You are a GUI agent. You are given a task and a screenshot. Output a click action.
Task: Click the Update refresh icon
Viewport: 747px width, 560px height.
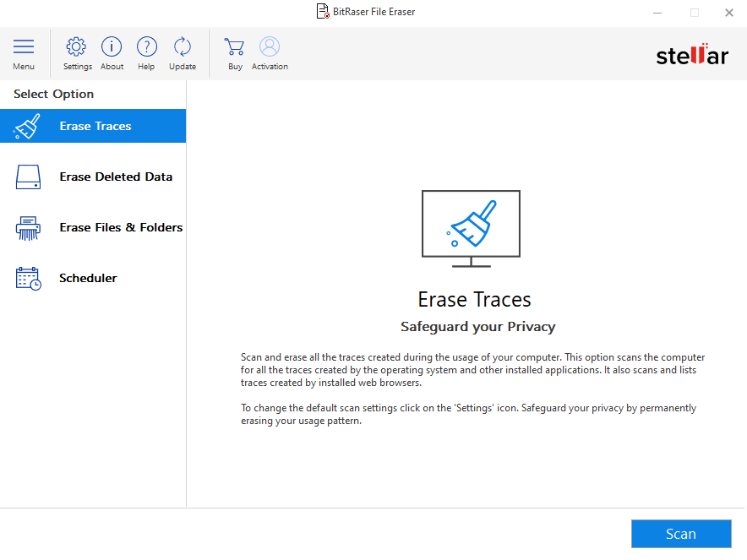182,46
